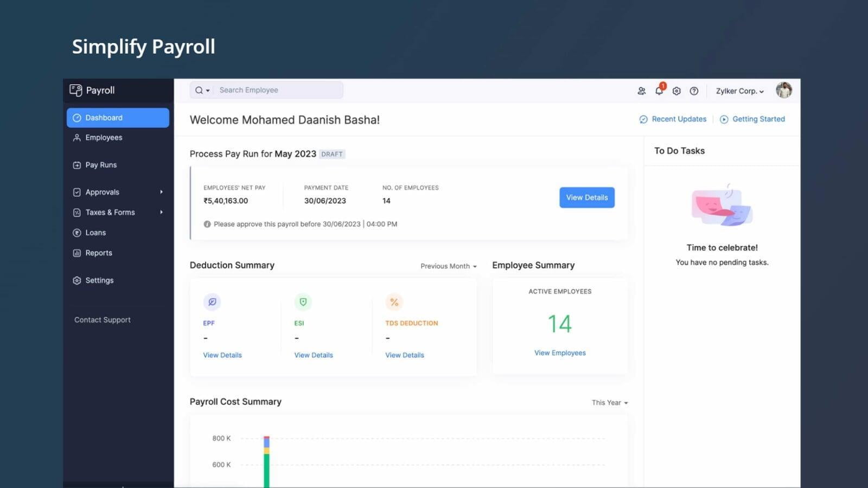Open the Dashboard sidebar item
Image resolution: width=868 pixels, height=488 pixels.
pos(118,118)
